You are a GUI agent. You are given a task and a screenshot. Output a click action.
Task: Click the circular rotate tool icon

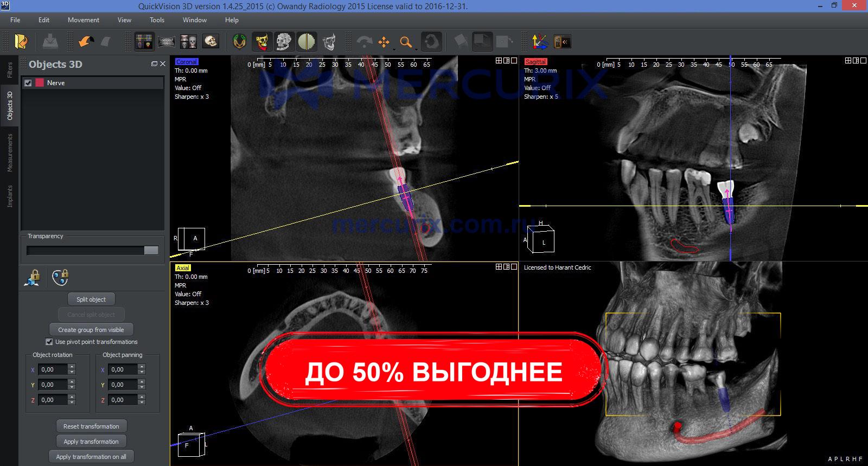click(x=432, y=41)
